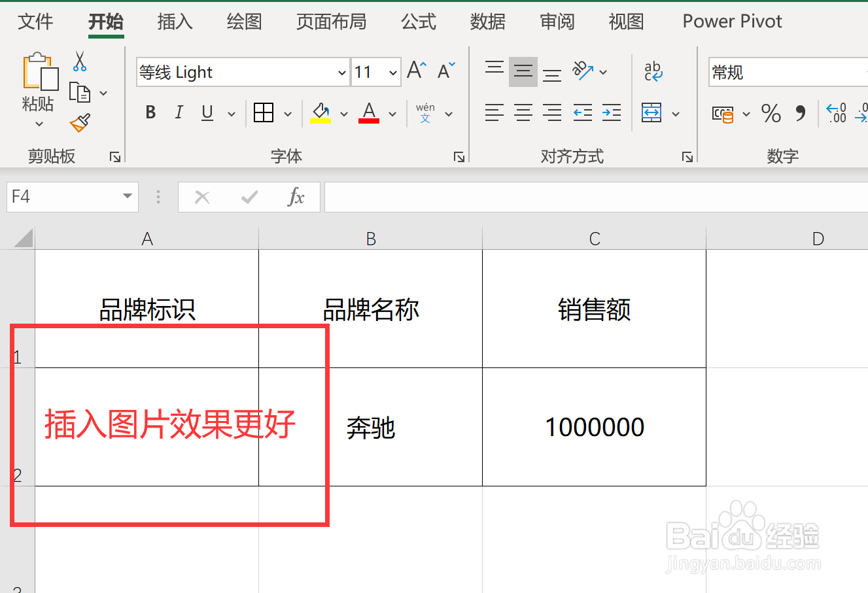Toggle underline formatting
The height and width of the screenshot is (593, 868).
(206, 112)
